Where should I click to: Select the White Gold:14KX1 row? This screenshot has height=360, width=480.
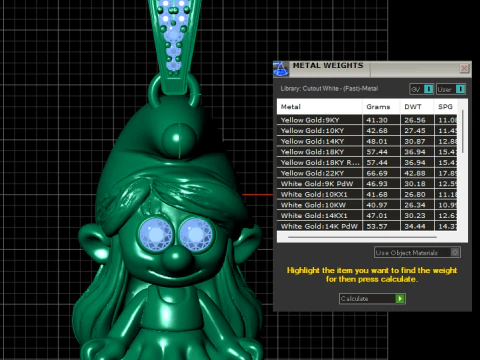(x=367, y=216)
